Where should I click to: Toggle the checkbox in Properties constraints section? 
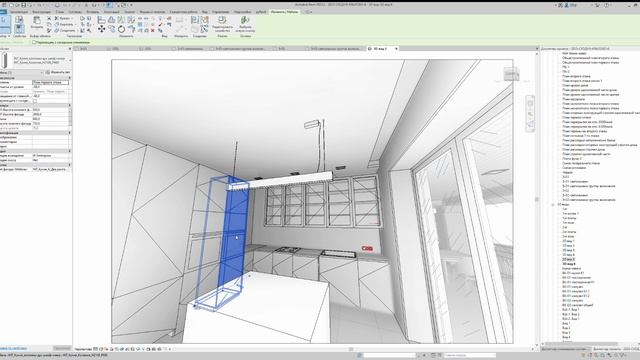click(x=34, y=100)
